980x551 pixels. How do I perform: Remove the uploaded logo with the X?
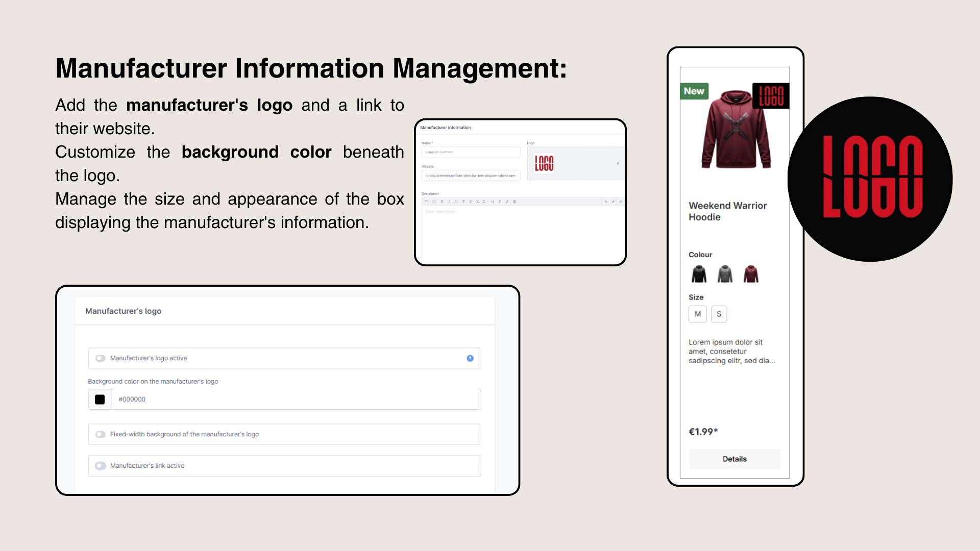[x=618, y=163]
